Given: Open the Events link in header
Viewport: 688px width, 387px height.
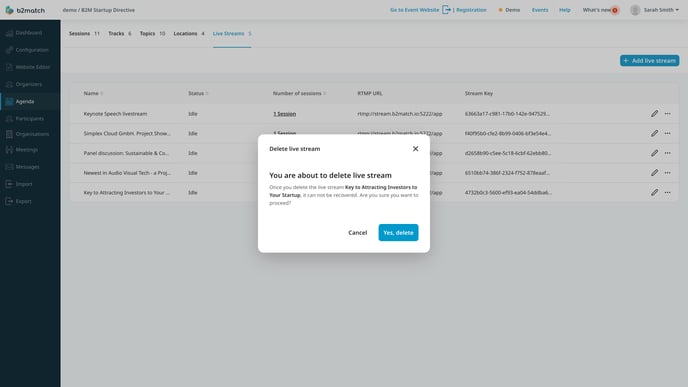Looking at the screenshot, I should [540, 10].
